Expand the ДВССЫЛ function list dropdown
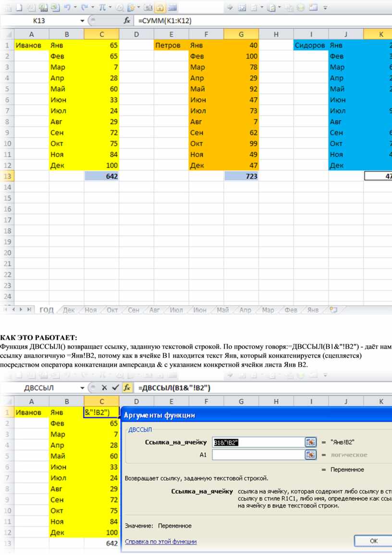This screenshot has width=392, height=555. pyautogui.click(x=82, y=388)
